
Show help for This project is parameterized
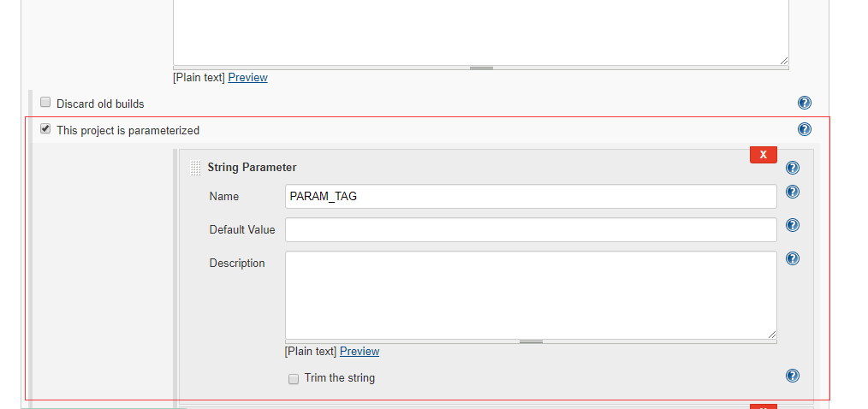point(804,130)
